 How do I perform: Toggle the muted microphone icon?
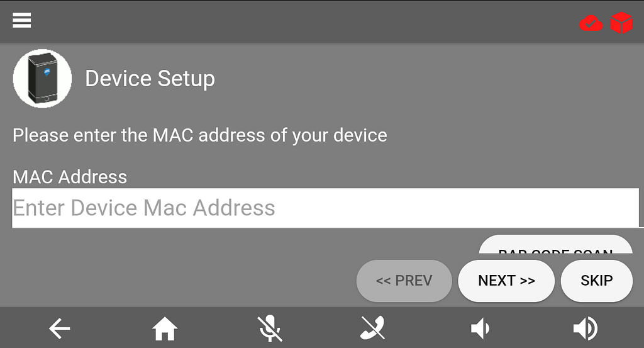click(270, 328)
